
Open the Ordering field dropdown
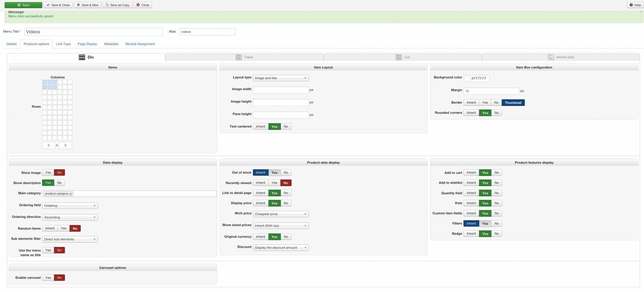(70, 206)
